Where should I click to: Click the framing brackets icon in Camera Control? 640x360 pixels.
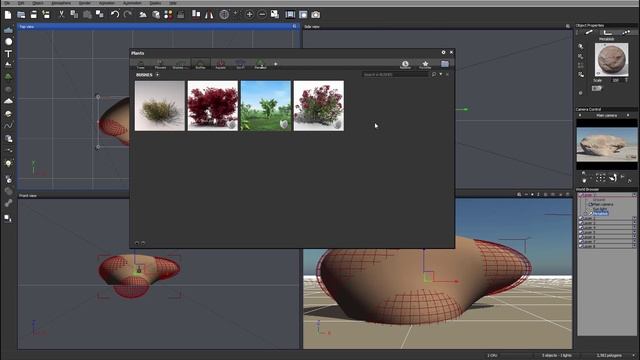[600, 178]
